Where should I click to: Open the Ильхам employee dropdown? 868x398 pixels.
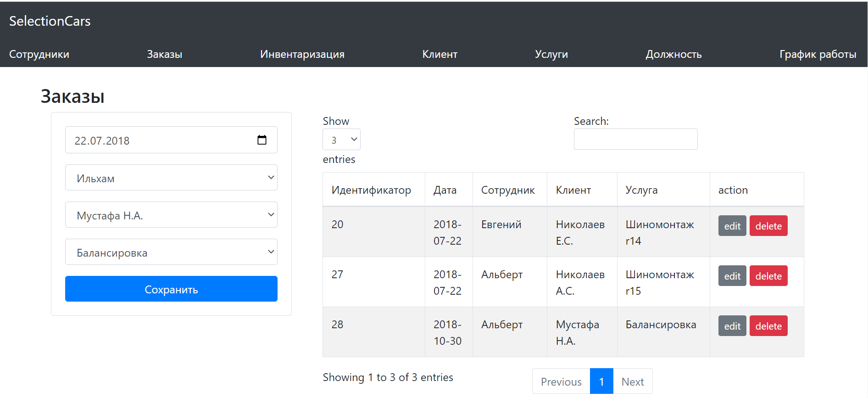[x=171, y=178]
